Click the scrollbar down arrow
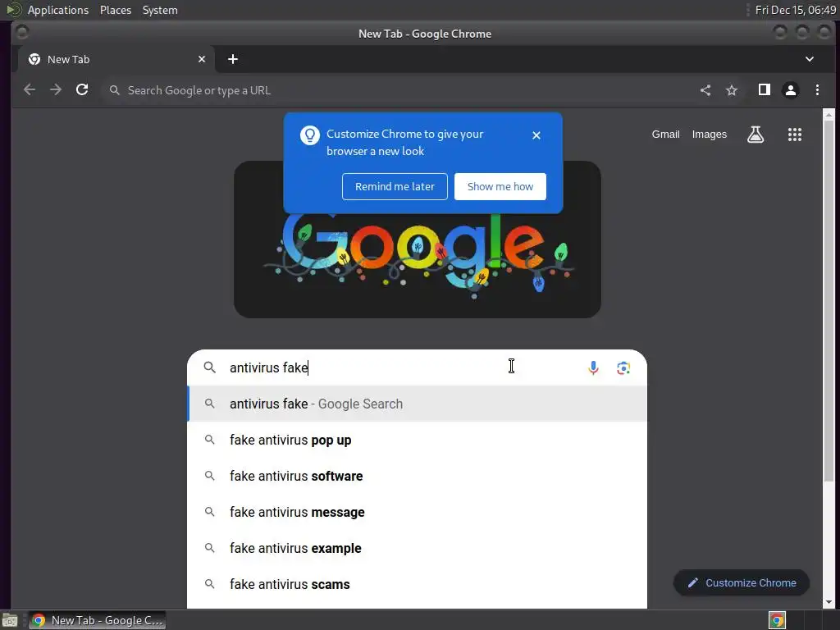This screenshot has height=630, width=840. click(x=829, y=603)
